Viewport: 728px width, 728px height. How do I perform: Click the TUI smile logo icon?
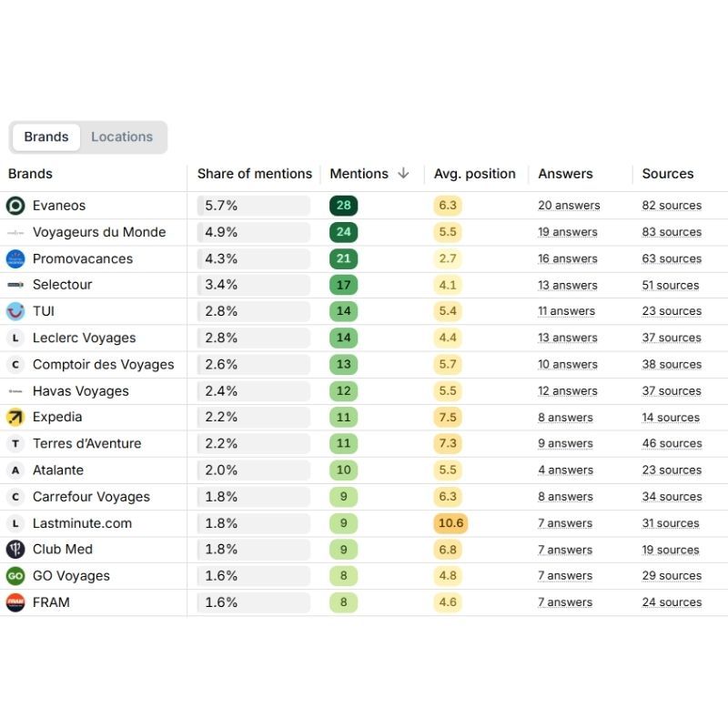point(15,311)
